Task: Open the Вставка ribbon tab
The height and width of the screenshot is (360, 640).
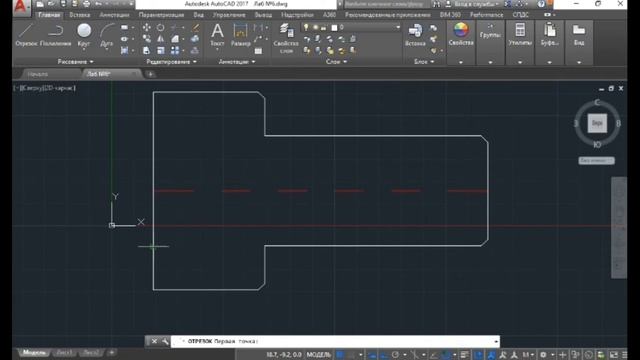Action: [79, 15]
